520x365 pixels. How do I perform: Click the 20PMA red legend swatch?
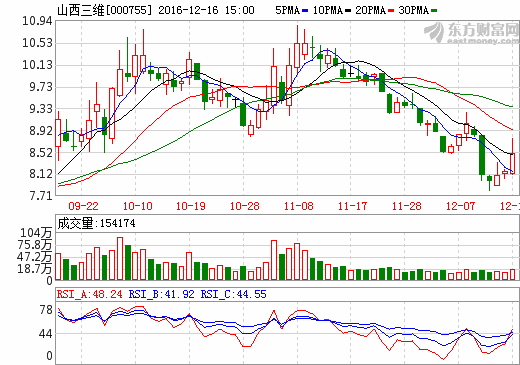[x=391, y=11]
